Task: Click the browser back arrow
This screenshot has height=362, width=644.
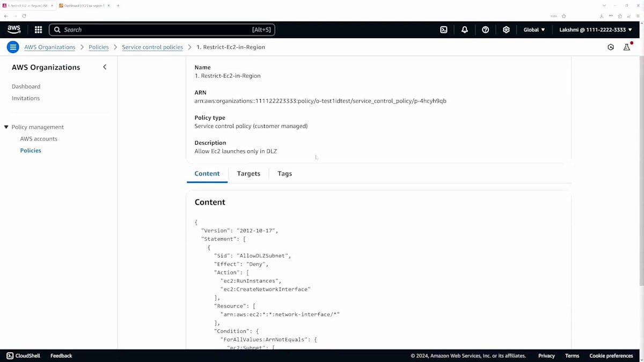Action: click(6, 16)
